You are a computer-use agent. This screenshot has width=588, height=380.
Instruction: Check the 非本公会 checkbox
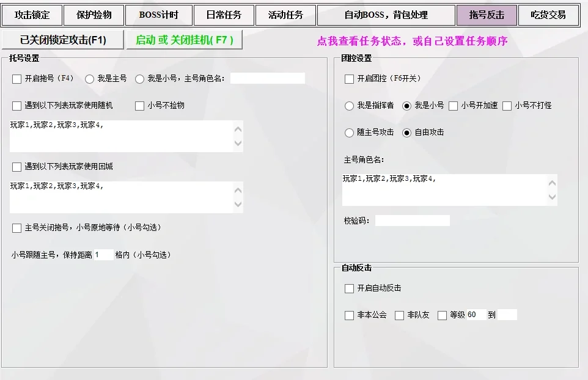[x=349, y=315]
